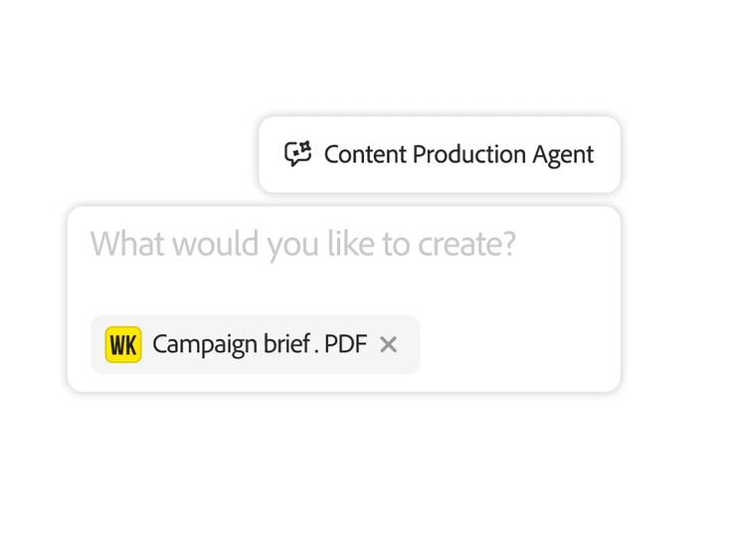Click the Content Production Agent chat-sparkle icon
This screenshot has height=560, width=746.
tap(298, 153)
